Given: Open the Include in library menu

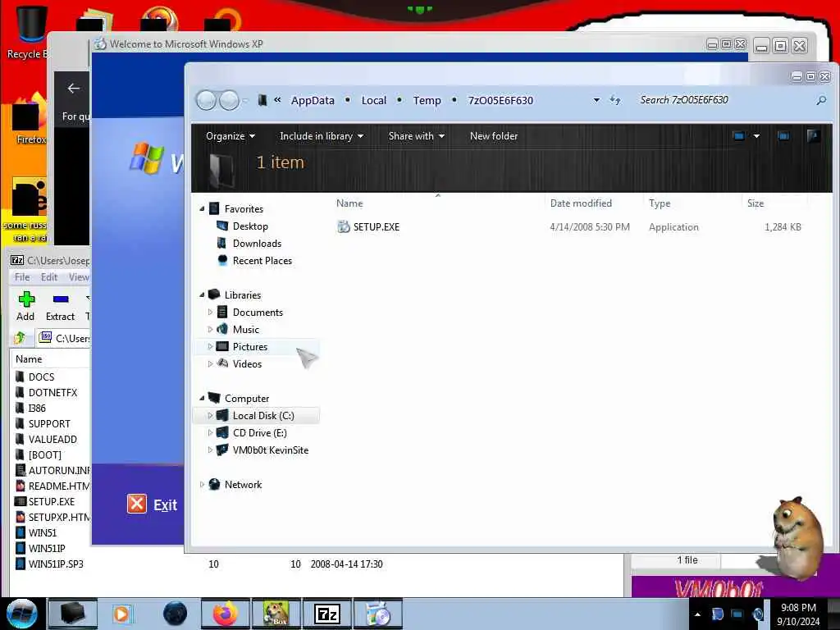Looking at the screenshot, I should (x=322, y=136).
